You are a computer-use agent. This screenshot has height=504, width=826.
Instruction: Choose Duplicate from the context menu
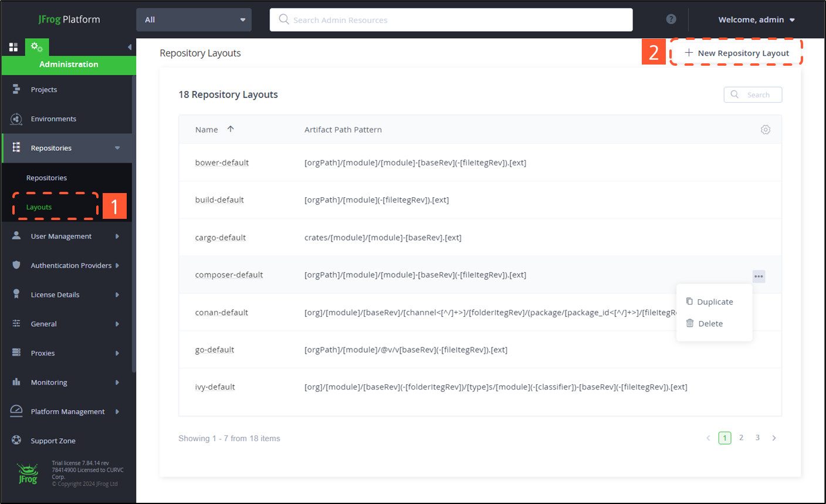pyautogui.click(x=714, y=302)
